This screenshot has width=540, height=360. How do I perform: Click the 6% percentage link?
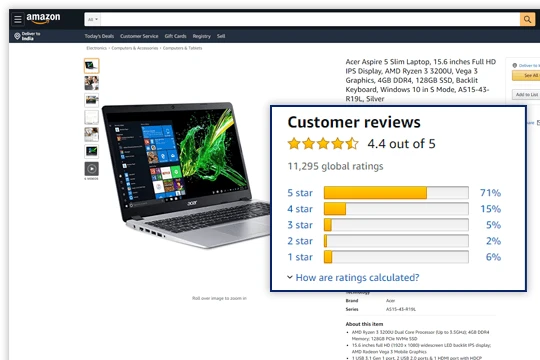point(493,257)
